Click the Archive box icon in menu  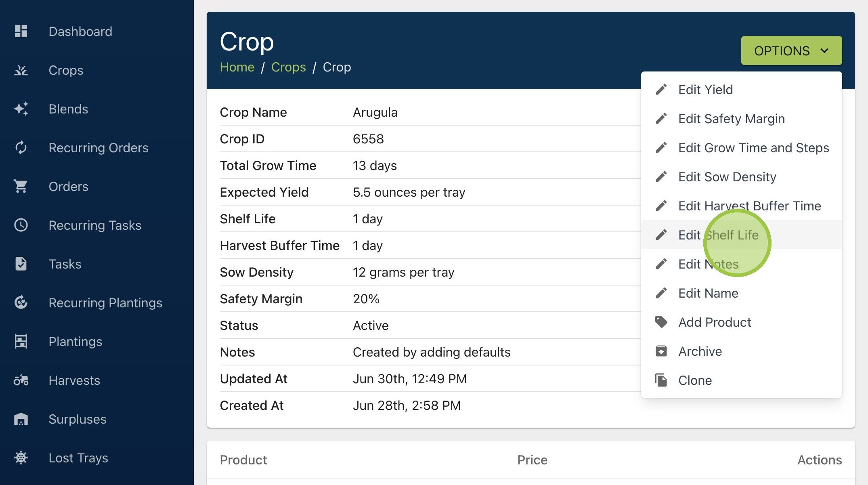click(661, 351)
